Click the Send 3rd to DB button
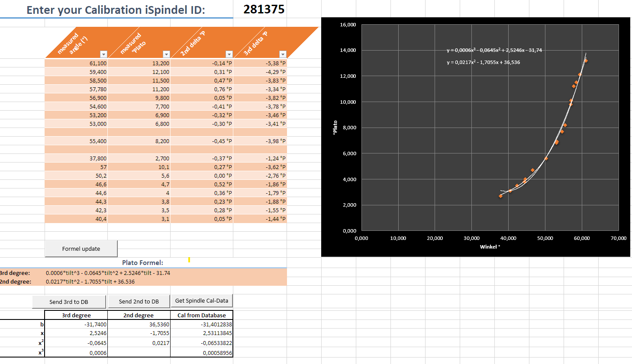632x364 pixels. pyautogui.click(x=69, y=302)
